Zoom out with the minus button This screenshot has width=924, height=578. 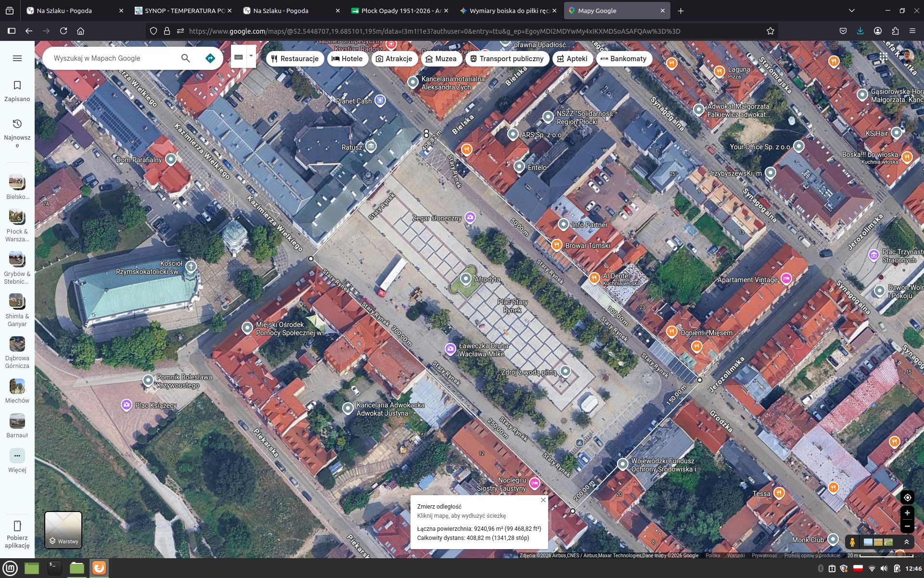tap(907, 526)
